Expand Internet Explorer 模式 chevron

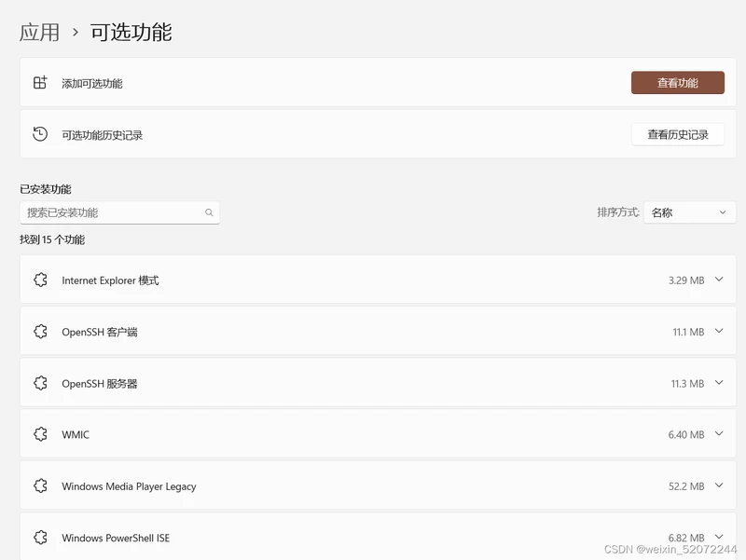[x=719, y=280]
